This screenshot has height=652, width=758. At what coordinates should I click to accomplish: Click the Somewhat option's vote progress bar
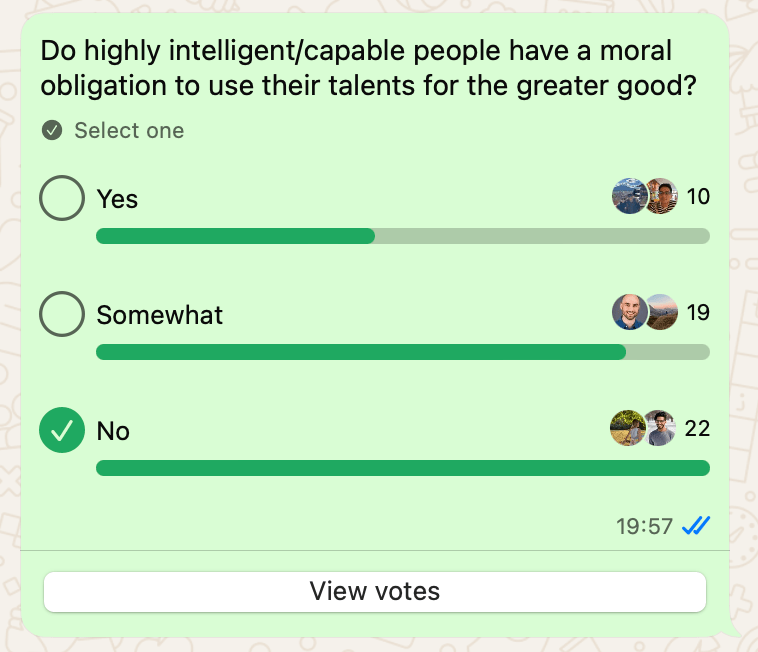(402, 352)
